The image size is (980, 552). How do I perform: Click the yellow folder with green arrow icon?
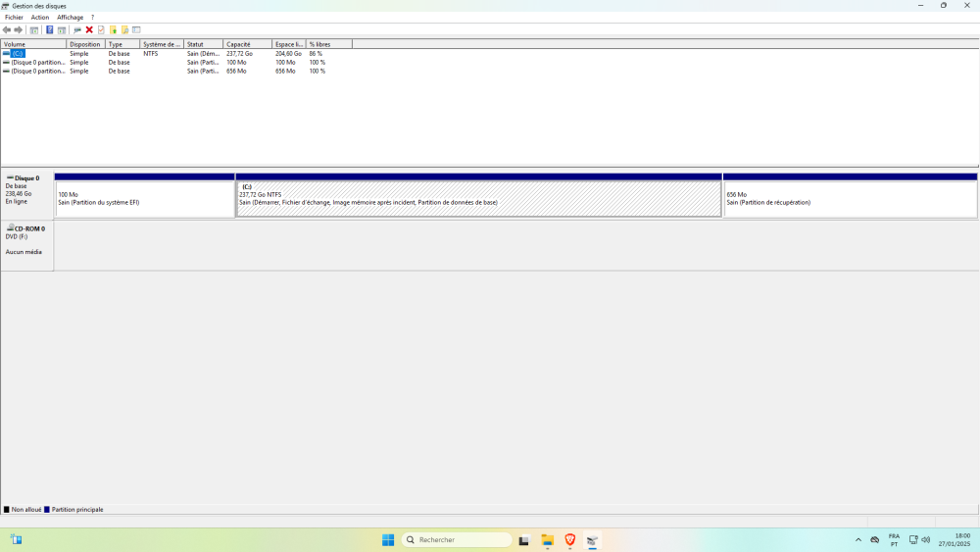pos(113,30)
